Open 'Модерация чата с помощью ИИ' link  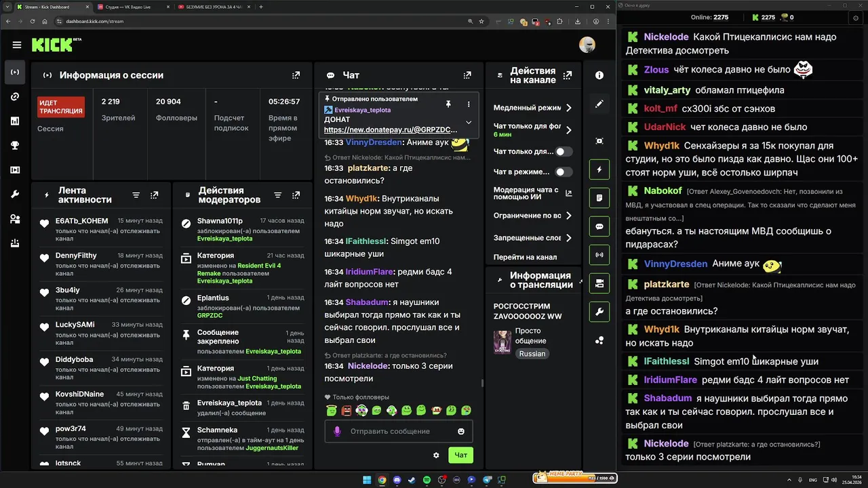[x=532, y=194]
